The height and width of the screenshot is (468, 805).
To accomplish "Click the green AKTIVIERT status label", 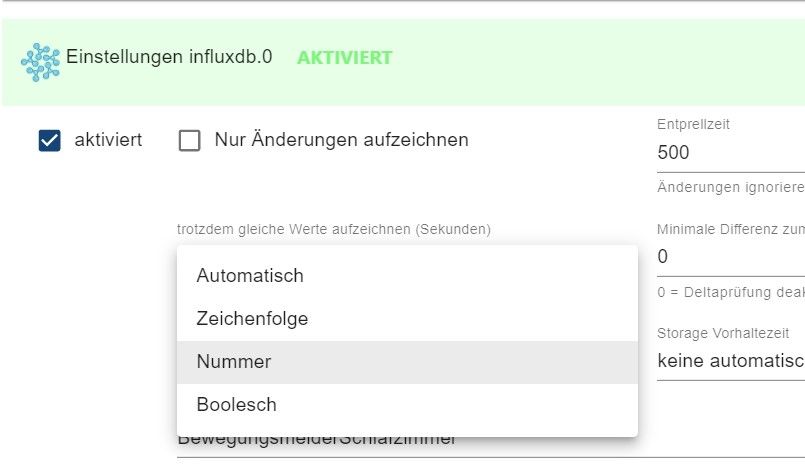I will pos(344,58).
